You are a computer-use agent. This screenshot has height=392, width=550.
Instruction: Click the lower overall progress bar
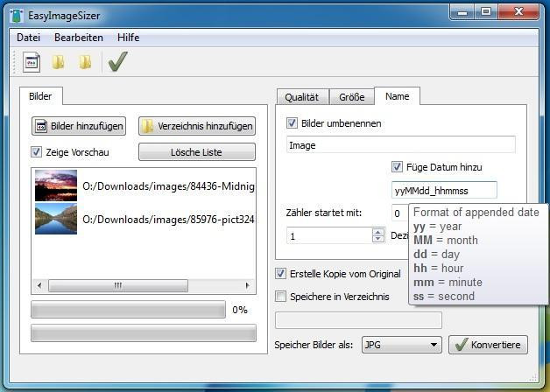[144, 332]
